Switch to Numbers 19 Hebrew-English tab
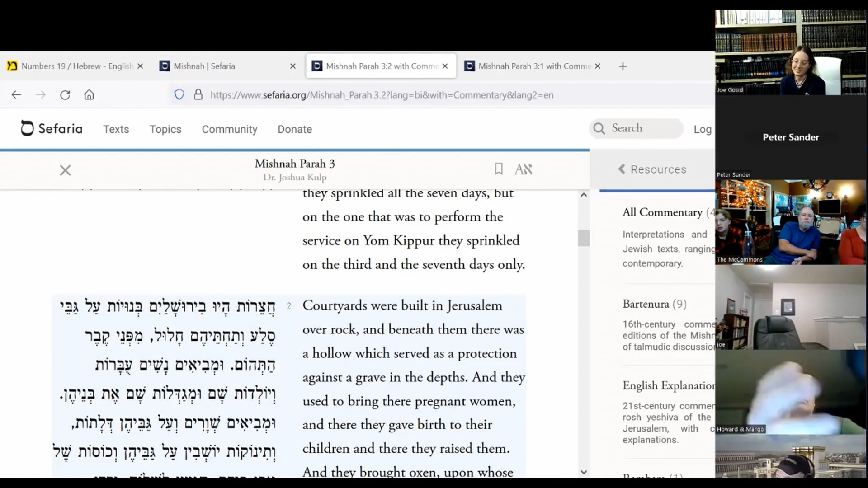This screenshot has width=868, height=488. pyautogui.click(x=72, y=66)
